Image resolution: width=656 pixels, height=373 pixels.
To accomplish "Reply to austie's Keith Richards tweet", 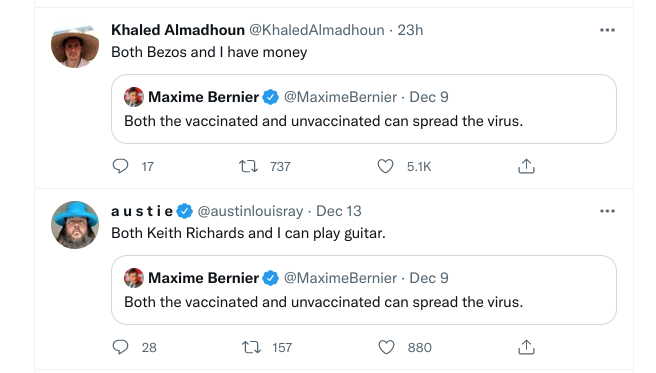I will (x=120, y=347).
